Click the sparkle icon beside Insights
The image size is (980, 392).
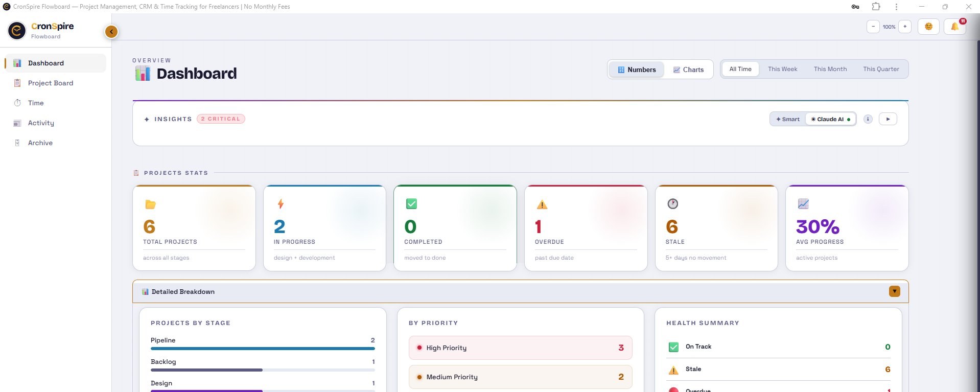[x=147, y=119]
